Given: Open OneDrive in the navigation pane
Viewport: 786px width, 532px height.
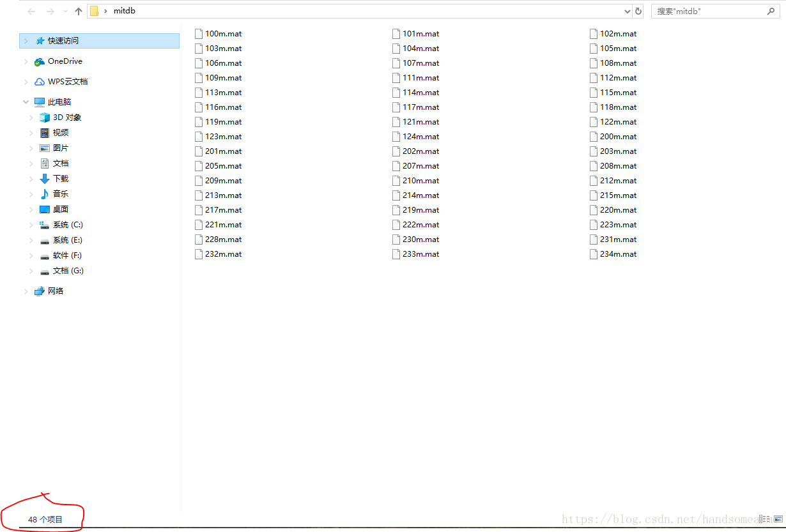Looking at the screenshot, I should (x=65, y=61).
